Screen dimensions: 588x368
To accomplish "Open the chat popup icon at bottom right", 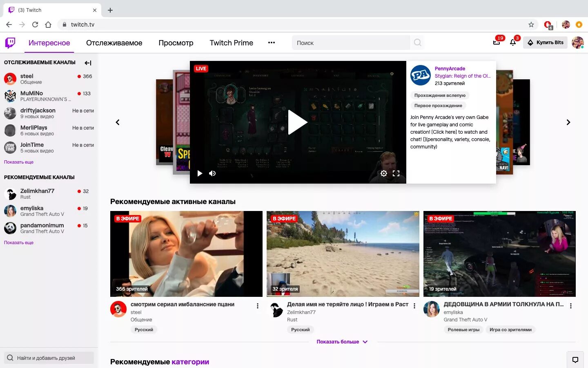I will [575, 360].
